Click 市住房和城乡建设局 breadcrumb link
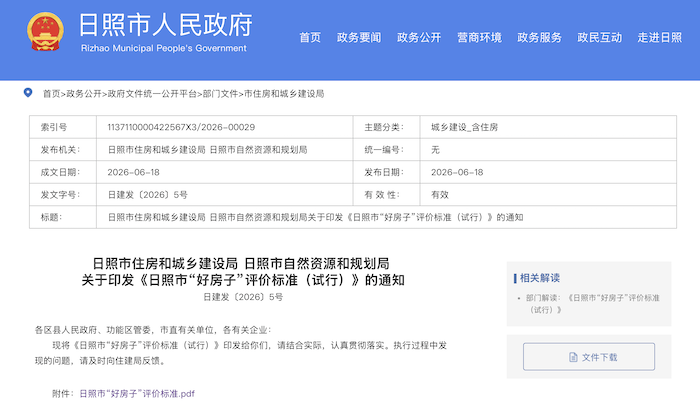700x411 pixels. pyautogui.click(x=284, y=94)
